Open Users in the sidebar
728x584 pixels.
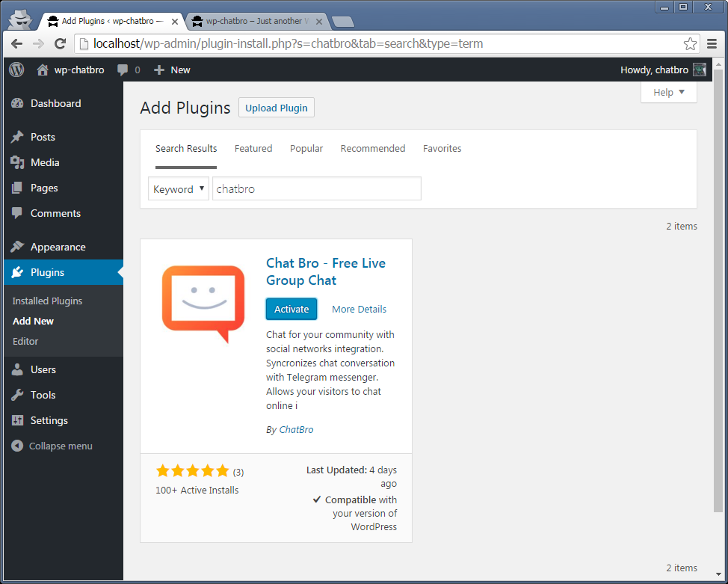[43, 370]
